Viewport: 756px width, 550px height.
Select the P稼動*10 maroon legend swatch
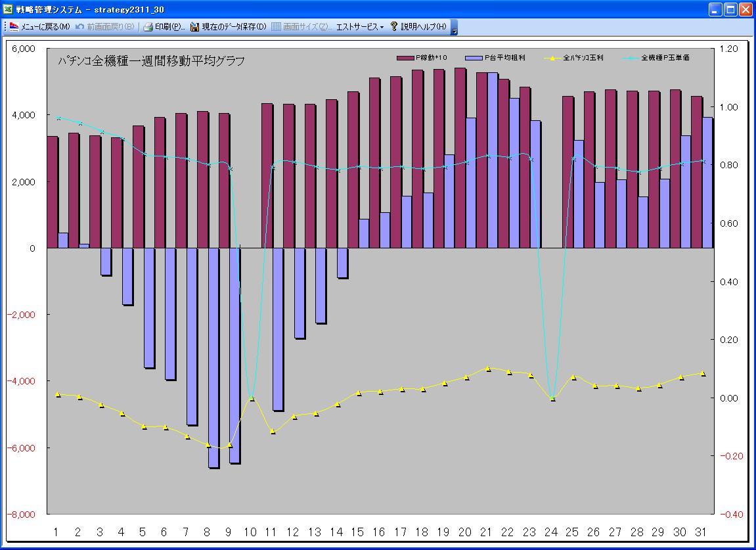[x=405, y=58]
